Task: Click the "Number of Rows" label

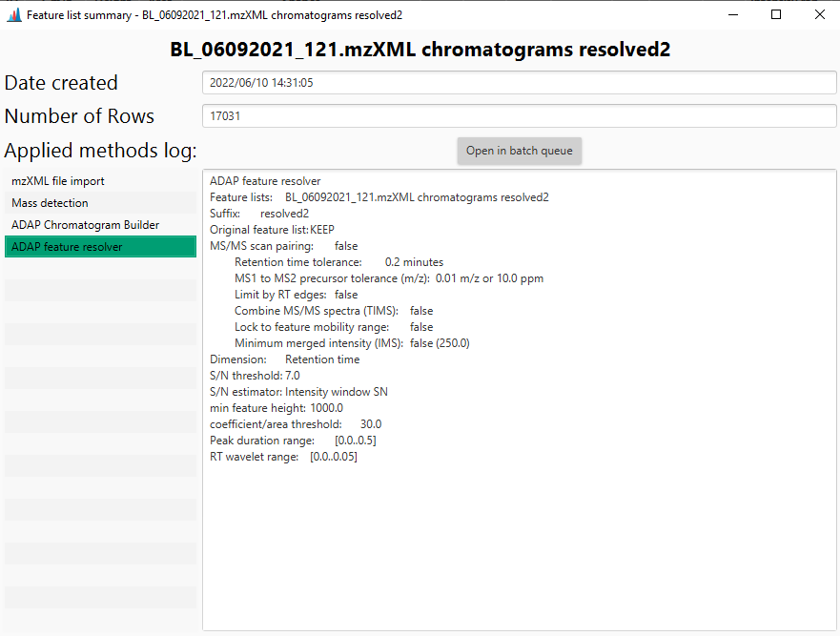Action: click(79, 115)
